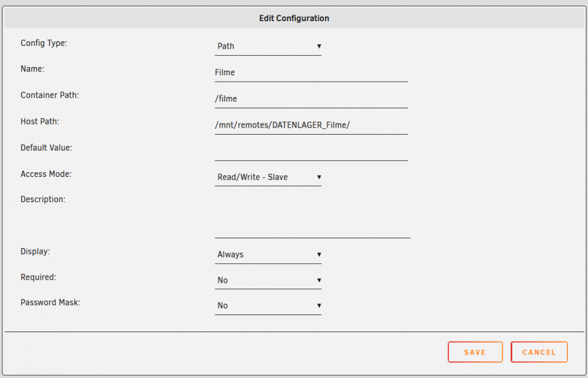The height and width of the screenshot is (378, 588).
Task: Open the Config Type dropdown showing Path
Action: pyautogui.click(x=268, y=46)
